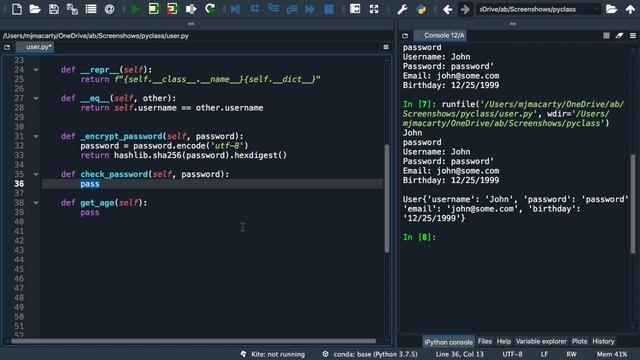This screenshot has width=640, height=360.
Task: Click conda: base (Python 3.7.5) status
Action: point(370,354)
